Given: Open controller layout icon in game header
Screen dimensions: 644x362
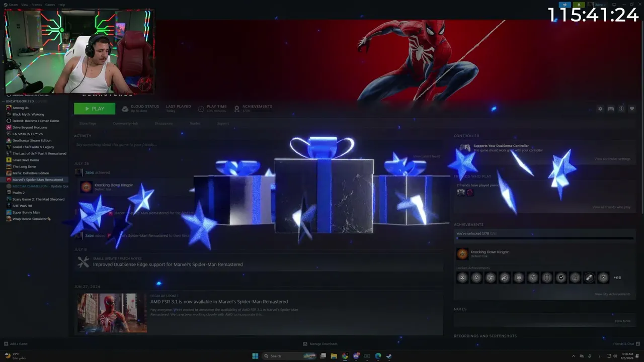Looking at the screenshot, I should (611, 109).
